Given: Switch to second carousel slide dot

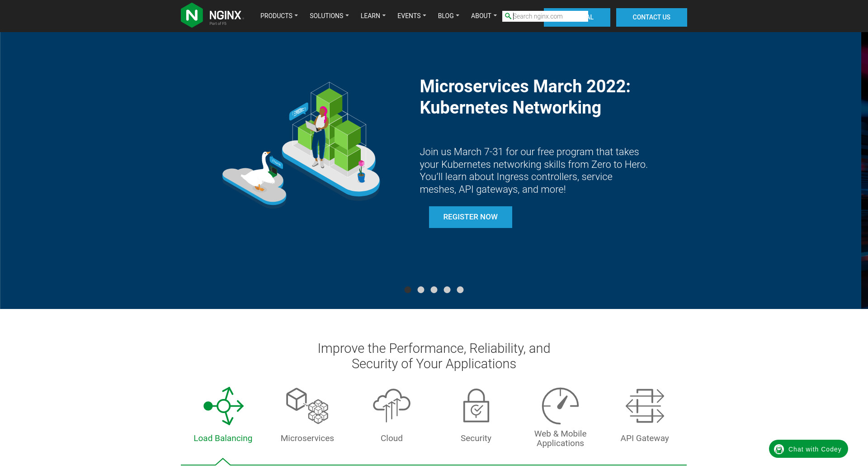Looking at the screenshot, I should click(421, 290).
